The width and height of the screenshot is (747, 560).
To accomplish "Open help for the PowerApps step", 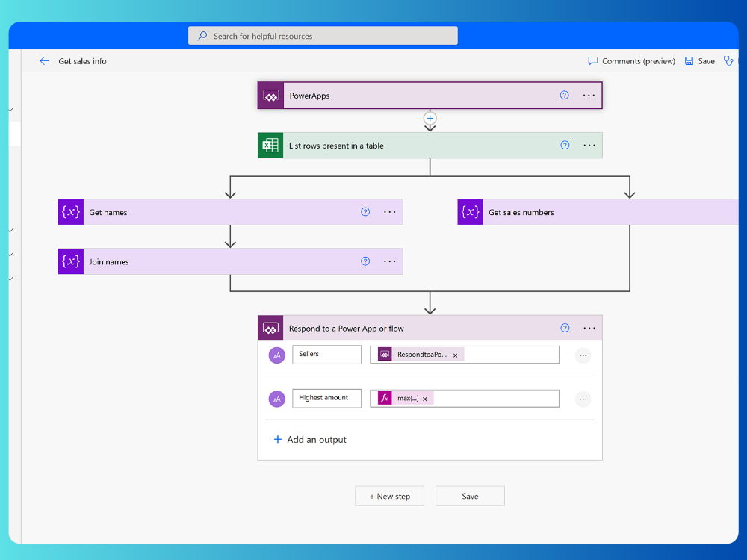I will click(x=565, y=96).
